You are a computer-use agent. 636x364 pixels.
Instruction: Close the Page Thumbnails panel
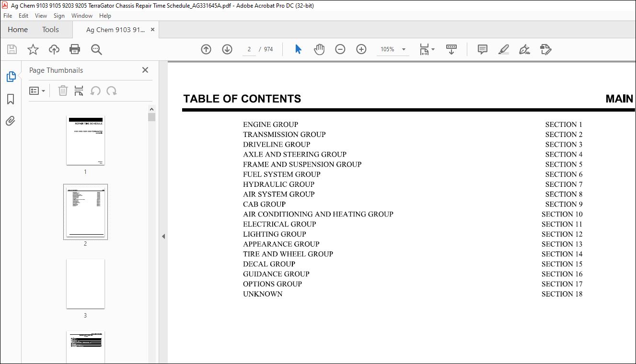tap(145, 70)
